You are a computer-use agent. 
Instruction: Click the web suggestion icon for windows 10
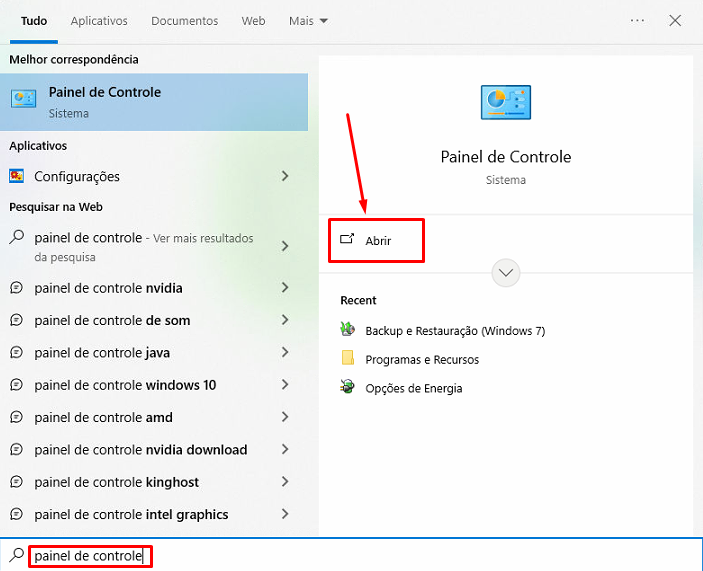(x=16, y=385)
